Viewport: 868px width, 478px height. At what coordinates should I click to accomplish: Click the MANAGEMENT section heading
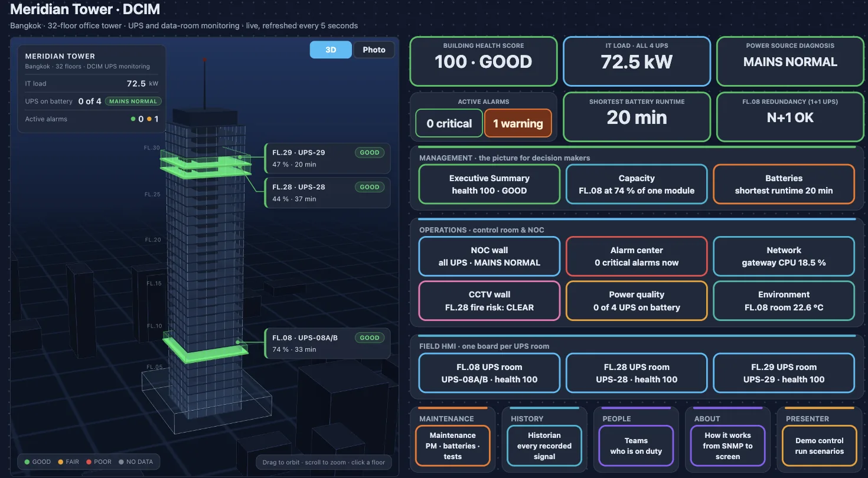tap(505, 158)
